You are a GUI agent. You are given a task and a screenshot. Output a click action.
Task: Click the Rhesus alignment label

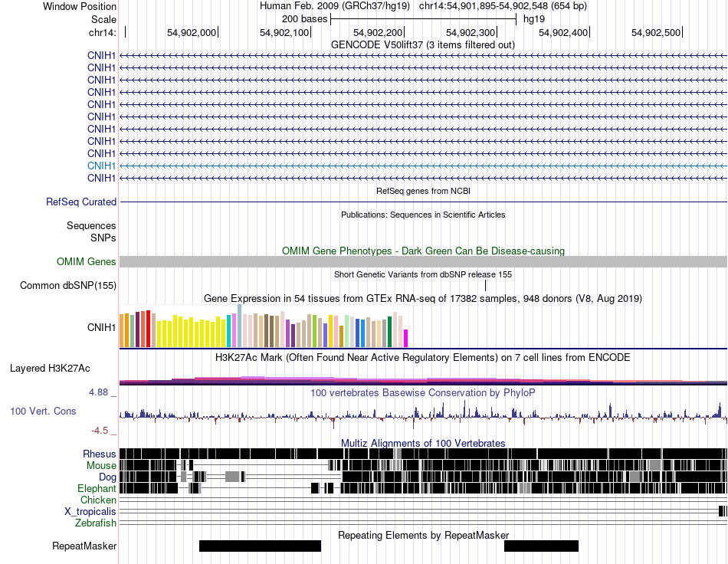(100, 454)
